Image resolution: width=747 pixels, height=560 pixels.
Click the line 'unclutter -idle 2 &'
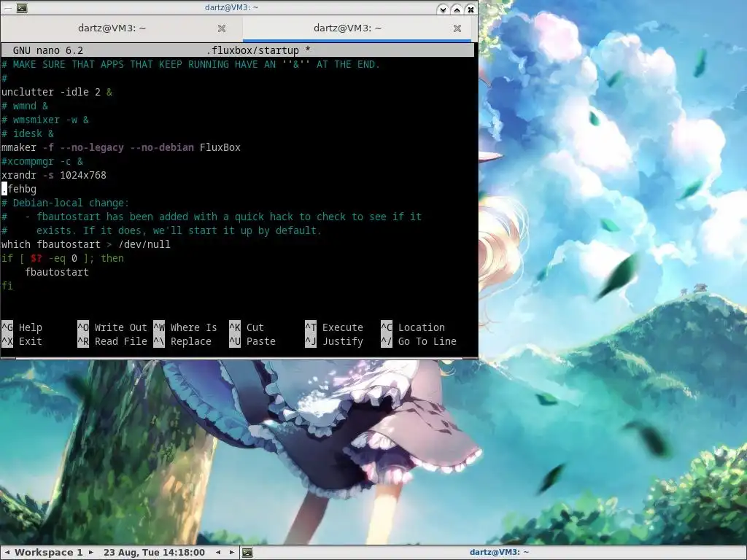point(57,92)
